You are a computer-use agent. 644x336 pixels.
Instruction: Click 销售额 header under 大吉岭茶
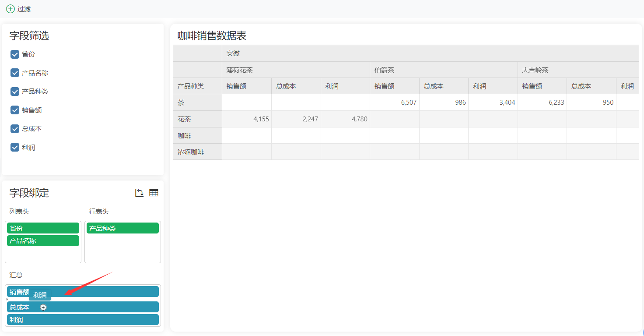(x=542, y=86)
